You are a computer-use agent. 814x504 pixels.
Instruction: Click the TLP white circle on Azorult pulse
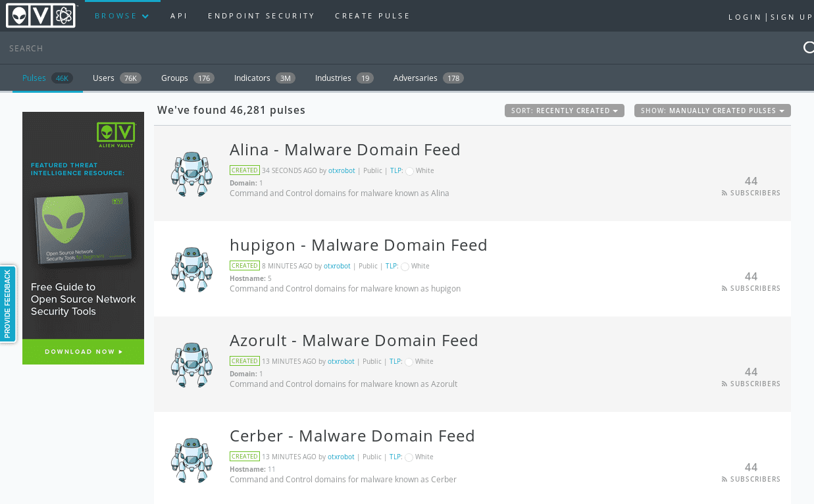click(409, 362)
